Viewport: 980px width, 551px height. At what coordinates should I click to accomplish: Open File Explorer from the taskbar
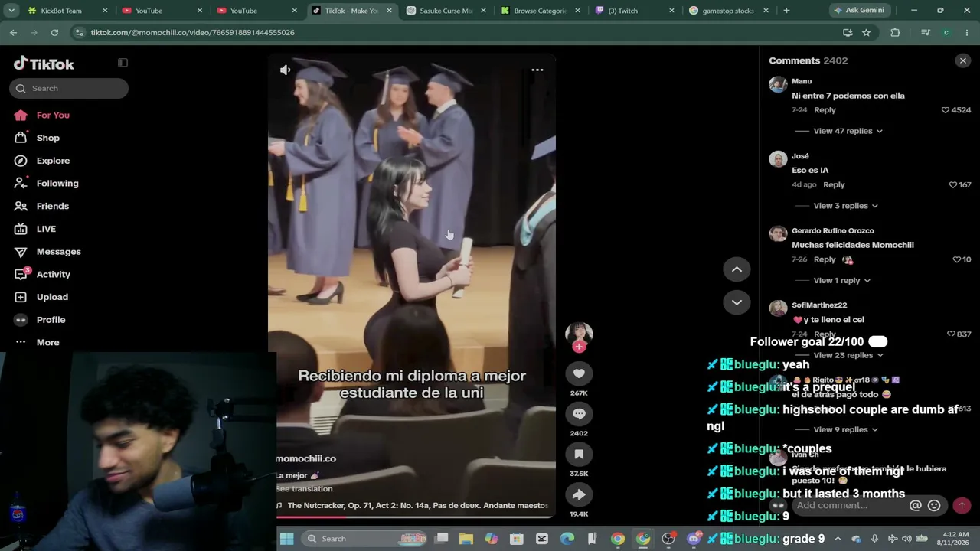tap(466, 539)
